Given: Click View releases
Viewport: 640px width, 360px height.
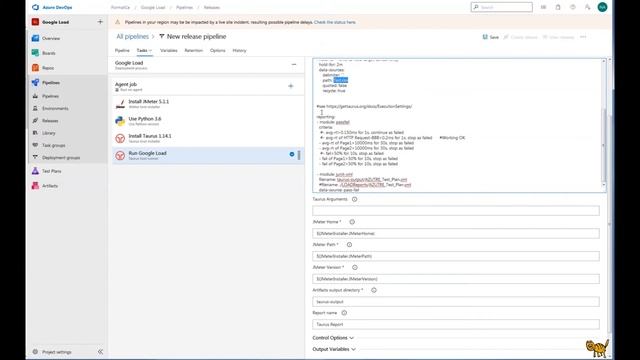Looking at the screenshot, I should pyautogui.click(x=558, y=37).
